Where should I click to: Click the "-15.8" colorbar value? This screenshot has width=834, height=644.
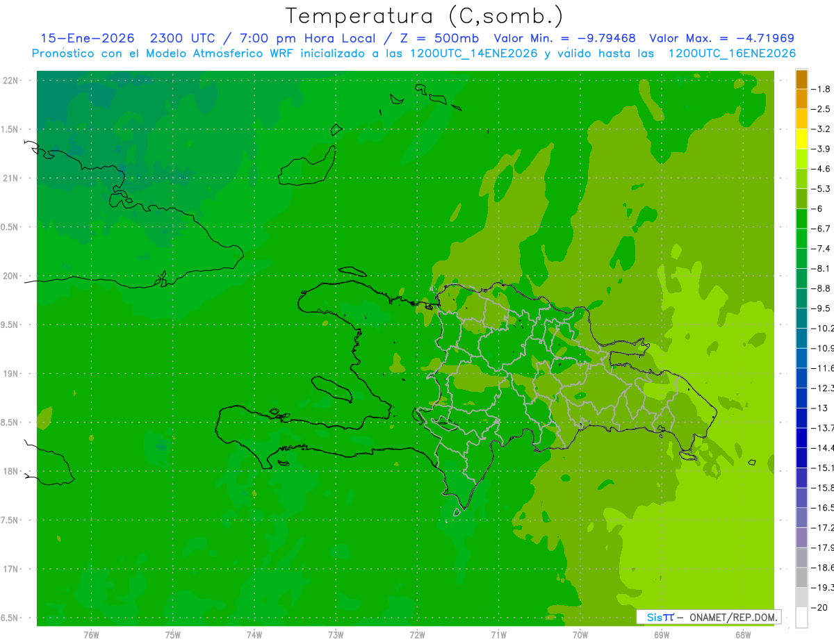[x=823, y=488]
